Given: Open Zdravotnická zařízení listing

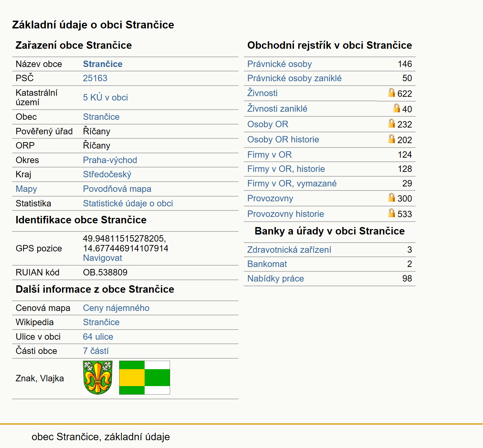Looking at the screenshot, I should click(289, 250).
